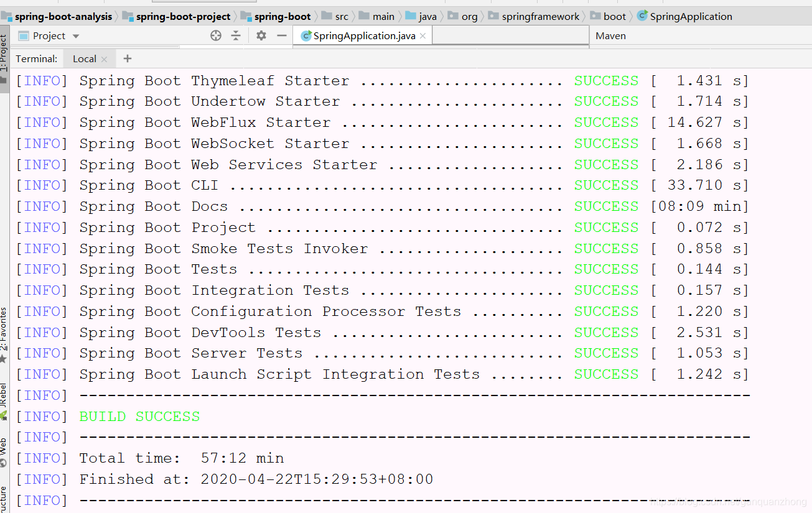This screenshot has width=812, height=513.
Task: Click the 14.627 s duration value
Action: [x=705, y=122]
